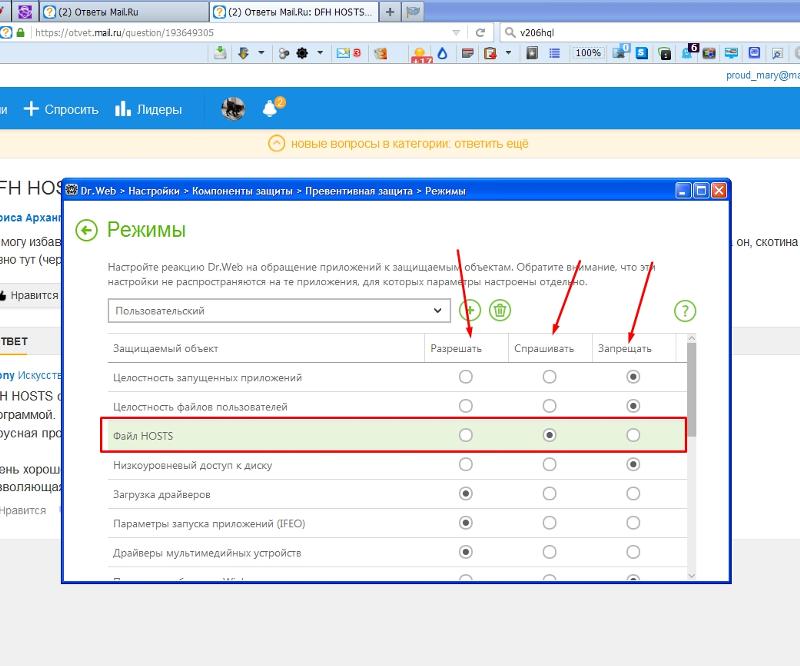
Task: Delete the mode with the green trash icon
Action: pyautogui.click(x=500, y=310)
